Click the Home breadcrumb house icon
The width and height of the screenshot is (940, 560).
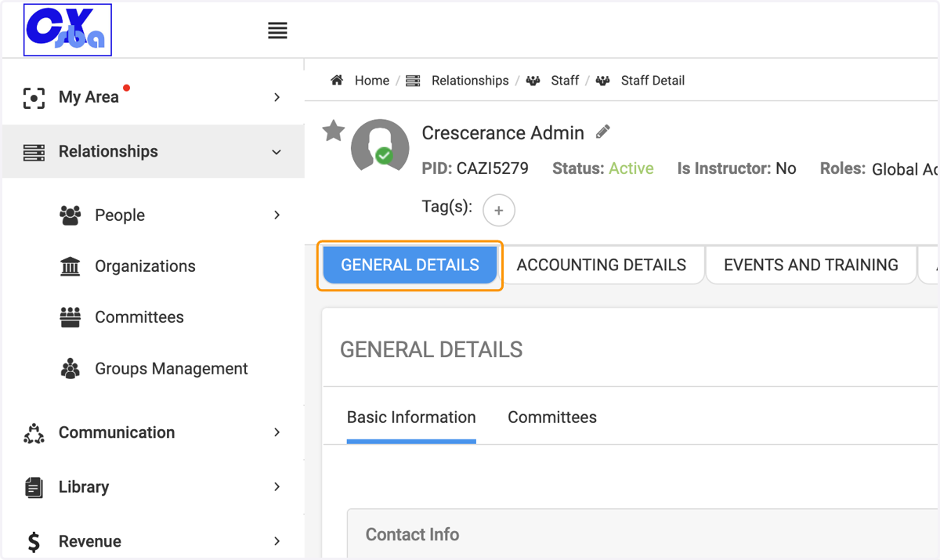pyautogui.click(x=337, y=80)
